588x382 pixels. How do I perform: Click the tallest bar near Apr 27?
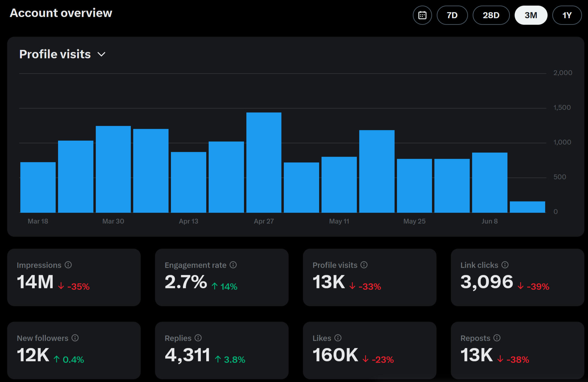point(264,163)
